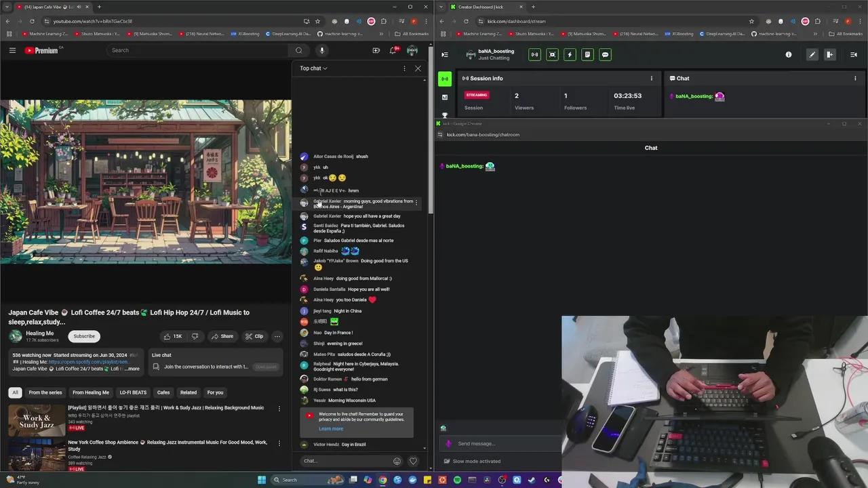Open the YouTube hamburger guide menu
Screen dimensions: 868x488
(x=12, y=50)
